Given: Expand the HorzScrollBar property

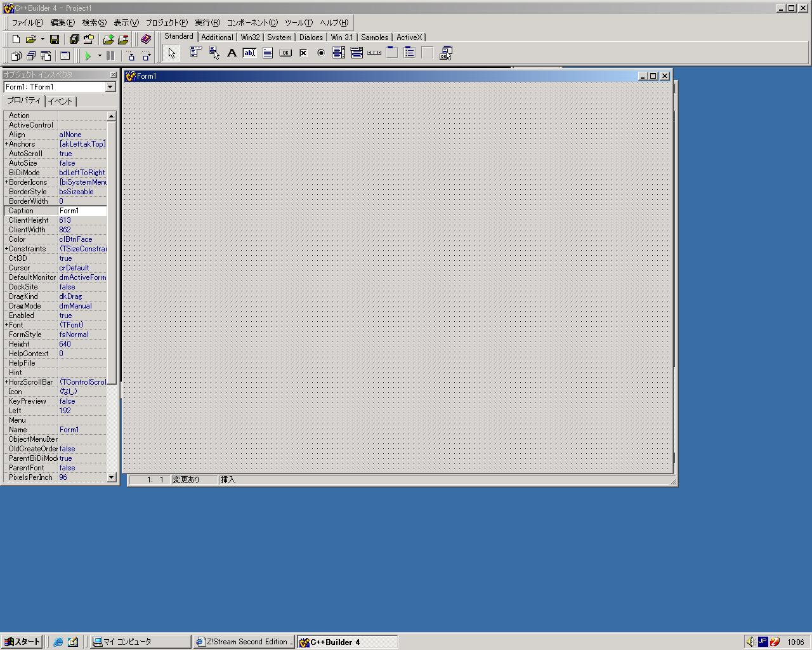Looking at the screenshot, I should (x=6, y=382).
